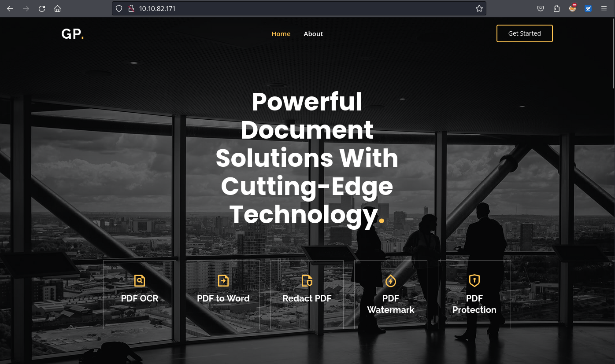Screen dimensions: 615x364
Task: Click the GP. site logo
Action: (73, 34)
